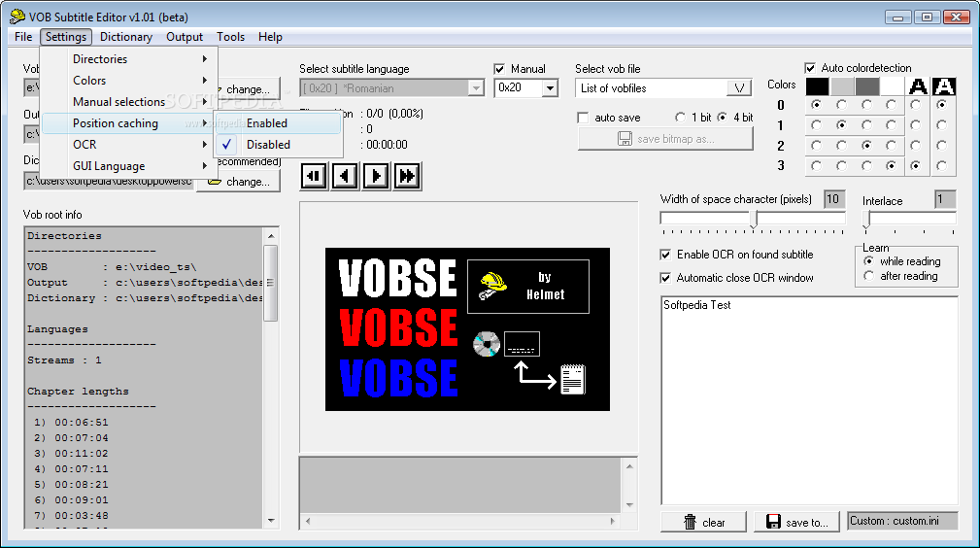Click the disabled save bitmap as button
The image size is (980, 548).
(x=665, y=139)
